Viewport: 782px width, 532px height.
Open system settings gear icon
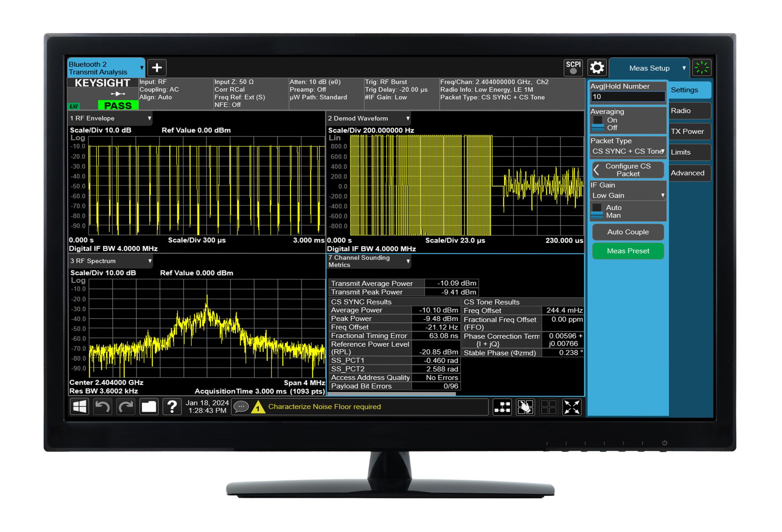[597, 68]
